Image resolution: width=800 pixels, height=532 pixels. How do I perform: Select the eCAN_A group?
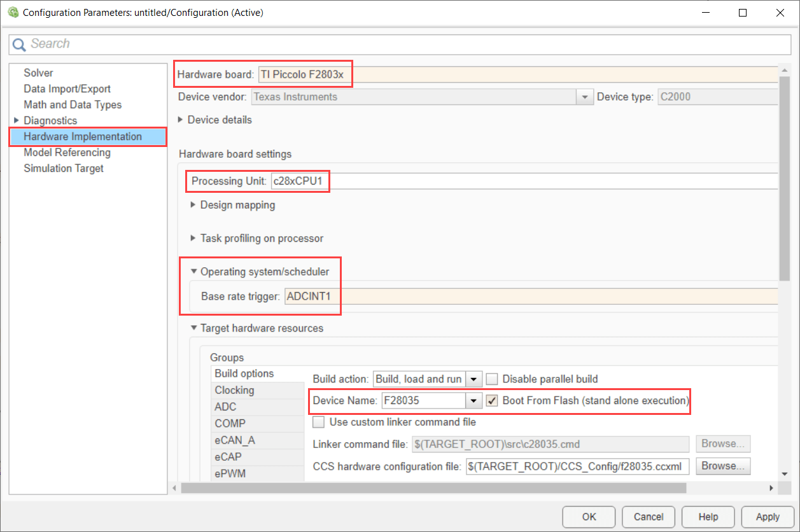point(258,440)
